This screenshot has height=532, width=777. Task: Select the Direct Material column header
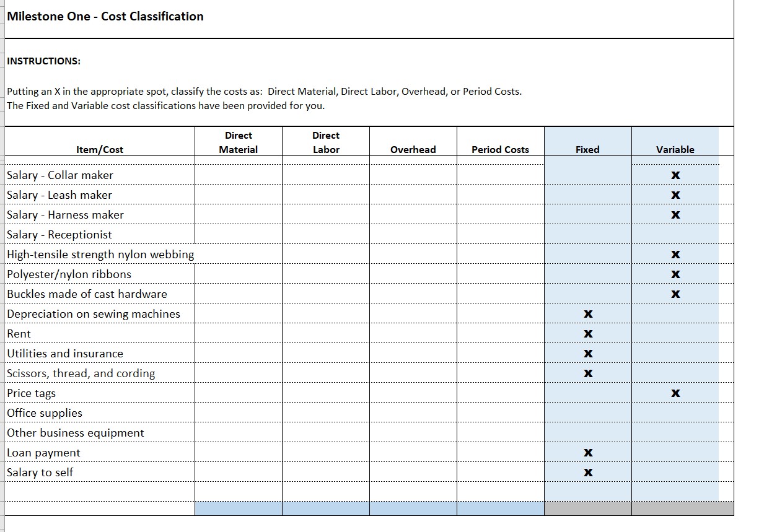[x=239, y=142]
